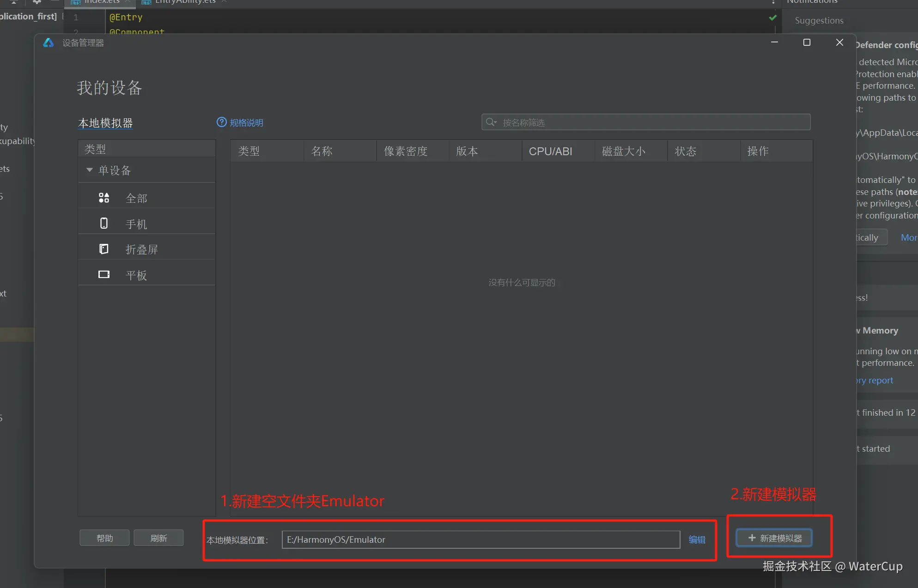This screenshot has height=588, width=918.
Task: Click the DevEco logo in dialog title bar
Action: coord(49,43)
